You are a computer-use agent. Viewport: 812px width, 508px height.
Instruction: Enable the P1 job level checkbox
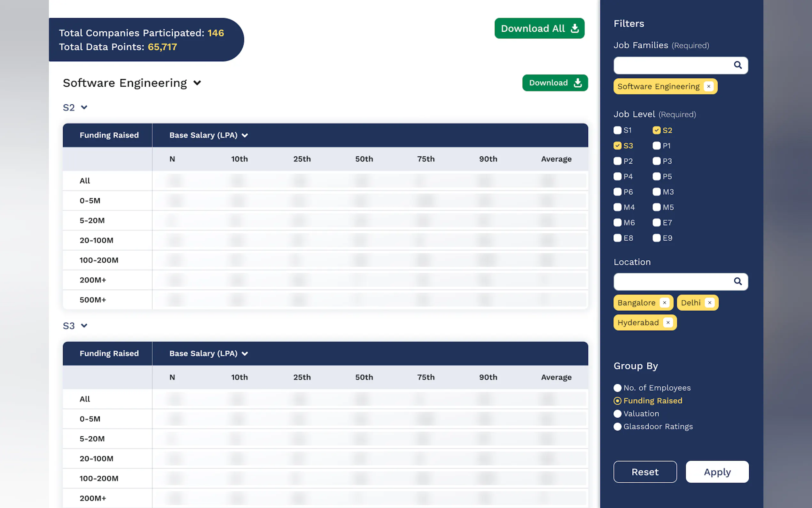click(x=656, y=146)
